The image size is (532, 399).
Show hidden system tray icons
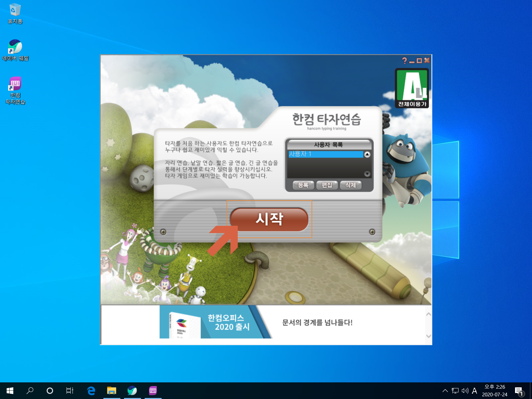pyautogui.click(x=445, y=391)
